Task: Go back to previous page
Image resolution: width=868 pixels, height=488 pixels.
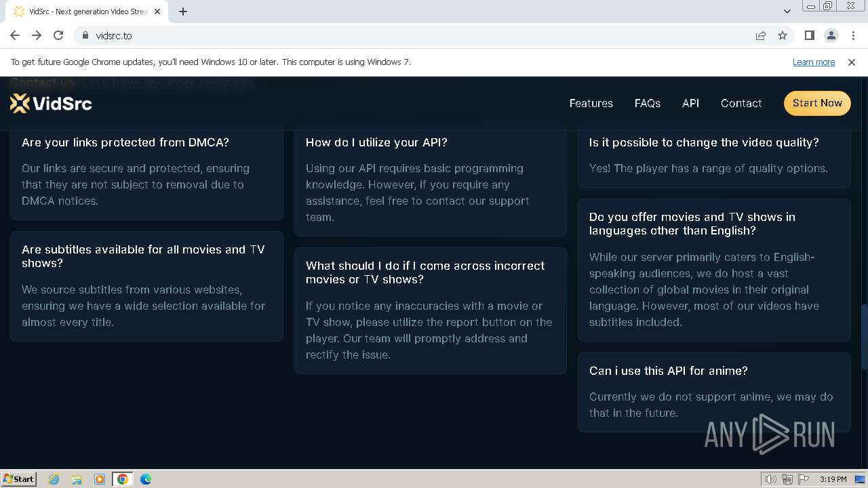Action: pyautogui.click(x=15, y=35)
